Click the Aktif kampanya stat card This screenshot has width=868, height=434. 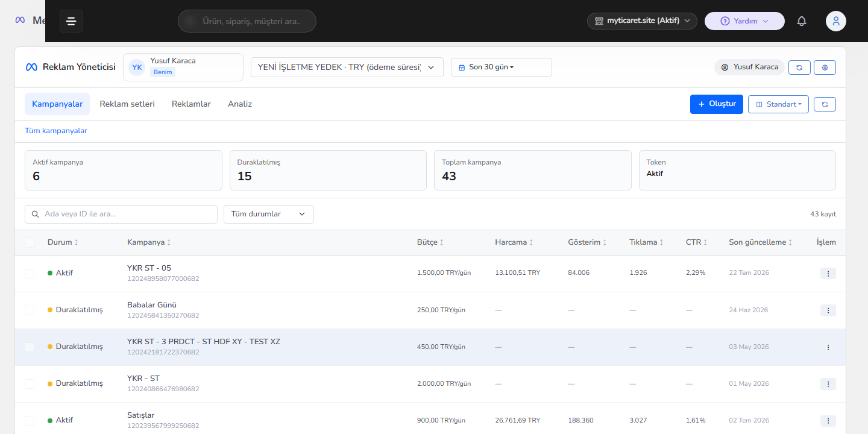tap(124, 171)
